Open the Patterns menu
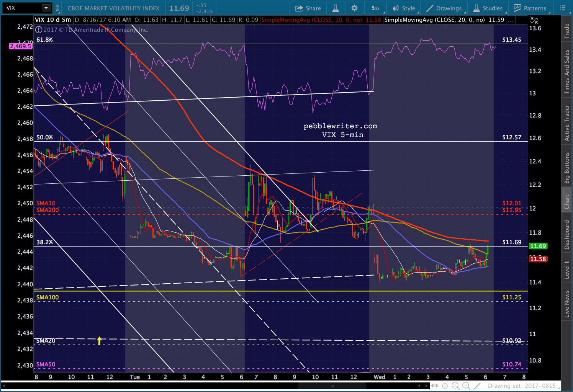Screen dimensions: 573x392 [530, 8]
